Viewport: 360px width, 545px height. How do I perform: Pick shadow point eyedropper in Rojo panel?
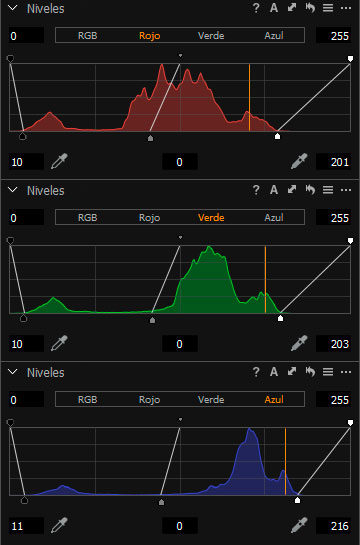59,162
